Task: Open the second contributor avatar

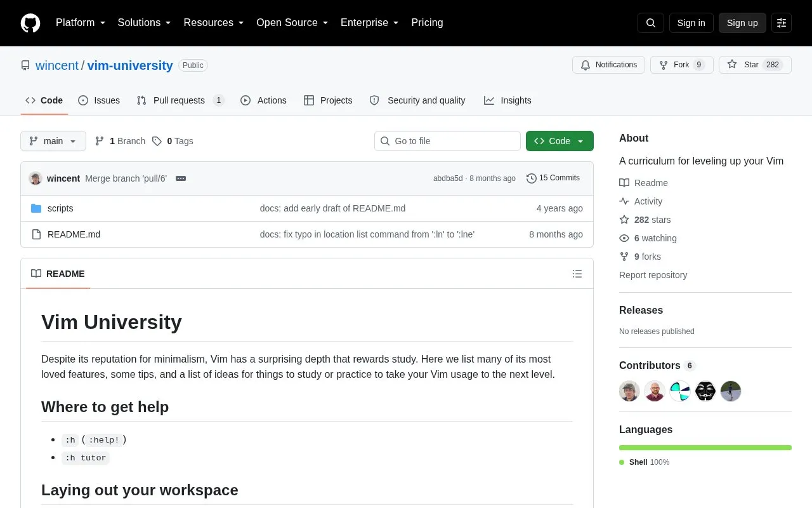Action: coord(655,391)
